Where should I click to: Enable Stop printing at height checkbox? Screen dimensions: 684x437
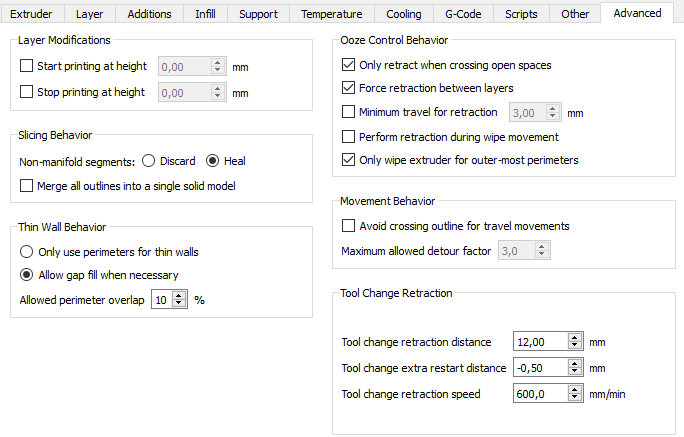click(x=27, y=92)
